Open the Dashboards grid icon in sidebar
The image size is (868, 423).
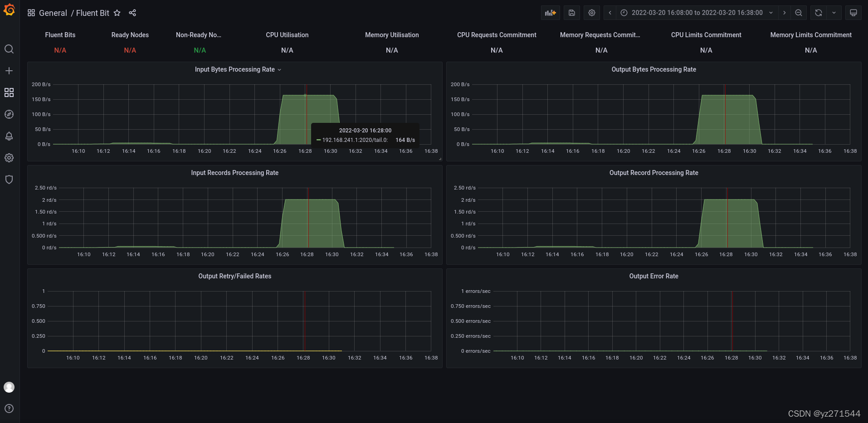click(9, 92)
